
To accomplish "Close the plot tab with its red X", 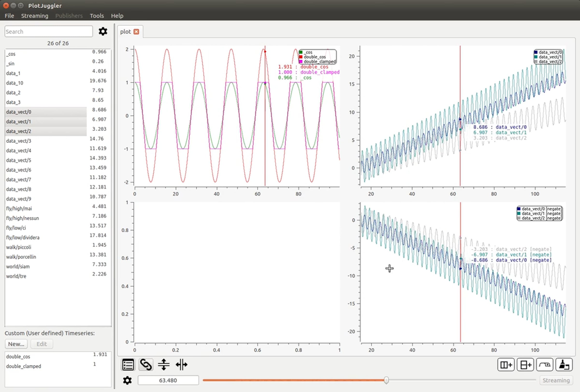I will [x=136, y=32].
